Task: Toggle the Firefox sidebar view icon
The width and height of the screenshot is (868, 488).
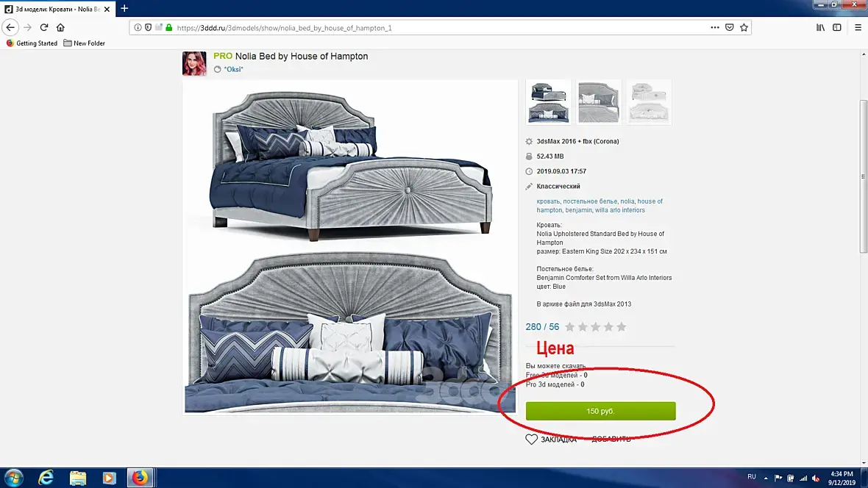Action: [837, 28]
